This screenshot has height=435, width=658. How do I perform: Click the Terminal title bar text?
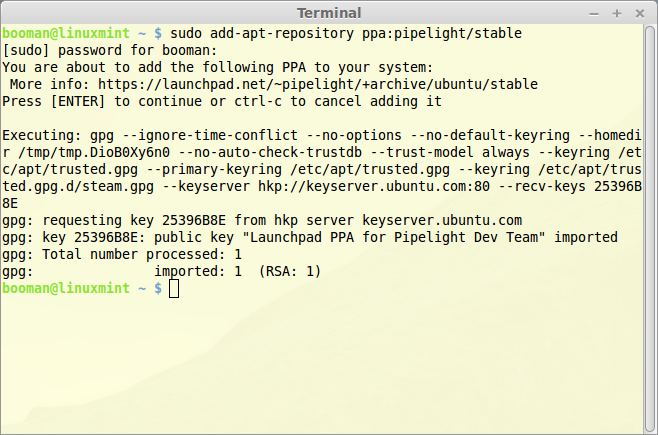pos(329,13)
